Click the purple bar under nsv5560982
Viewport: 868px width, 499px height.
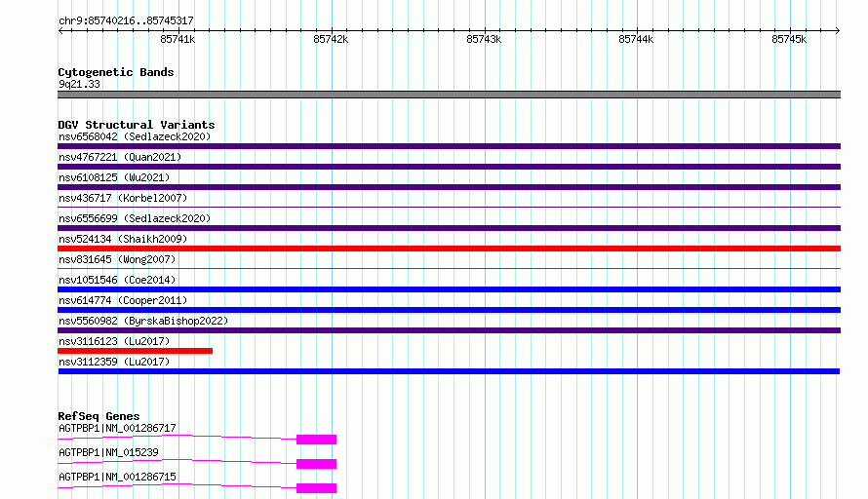[x=449, y=330]
